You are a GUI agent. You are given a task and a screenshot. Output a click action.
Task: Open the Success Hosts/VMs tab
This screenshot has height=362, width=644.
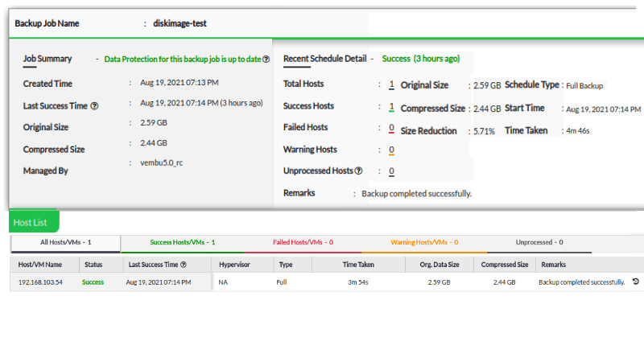tap(183, 242)
